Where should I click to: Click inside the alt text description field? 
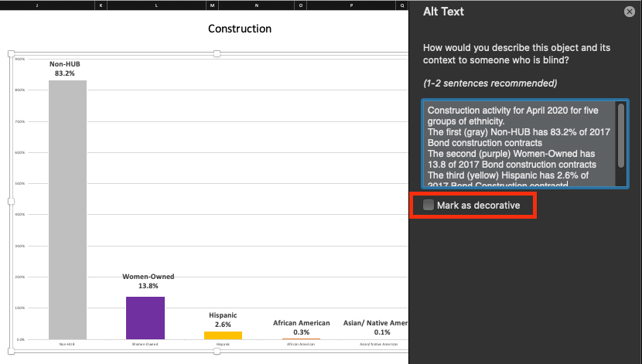click(x=518, y=144)
